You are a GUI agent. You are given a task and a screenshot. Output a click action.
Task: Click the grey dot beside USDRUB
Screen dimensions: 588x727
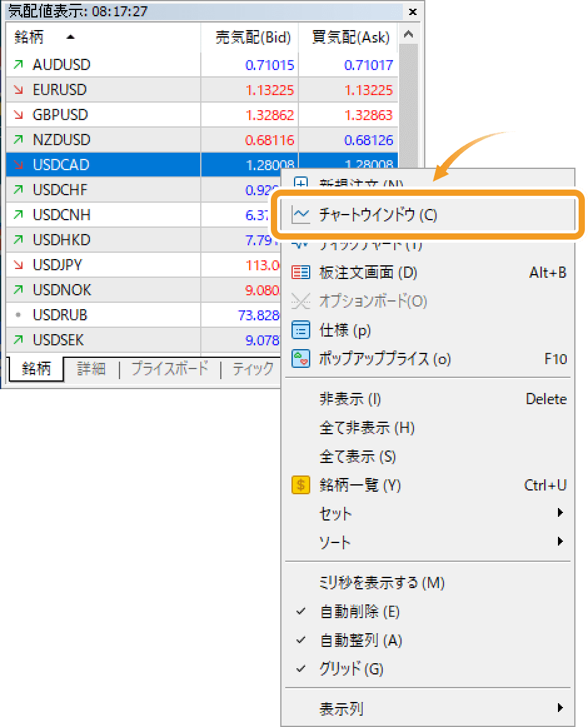[19, 315]
